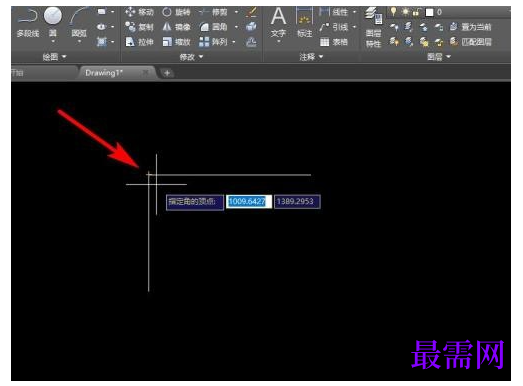The height and width of the screenshot is (386, 523).
Task: Expand the Modify (修改) panel
Action: (191, 57)
